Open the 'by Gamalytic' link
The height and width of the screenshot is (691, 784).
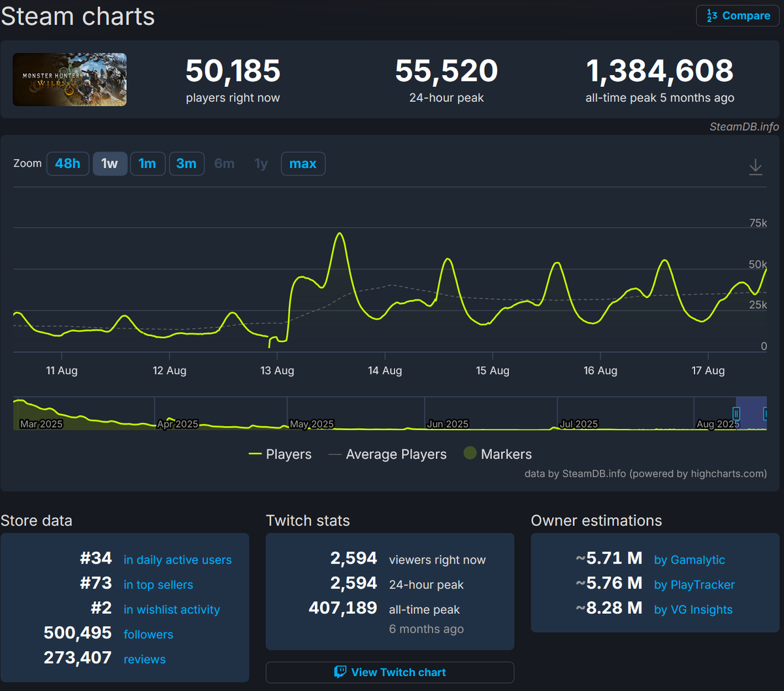pyautogui.click(x=689, y=560)
